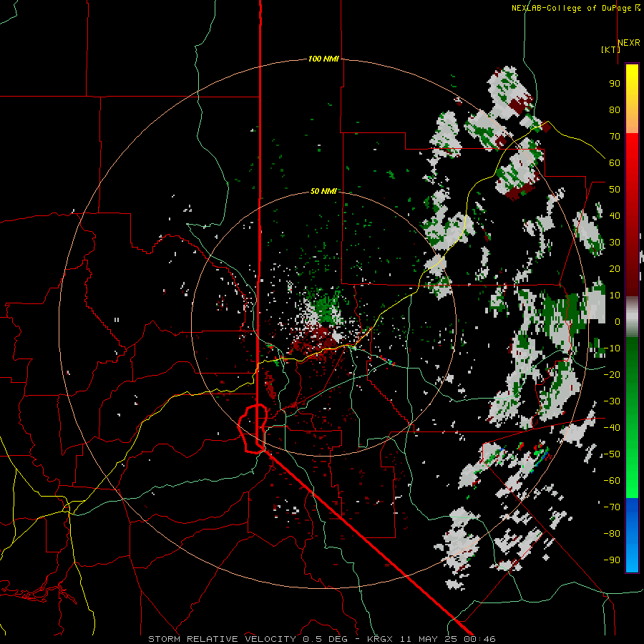Image resolution: width=644 pixels, height=644 pixels.
Task: Click the positive 10 scale value
Action: (615, 296)
